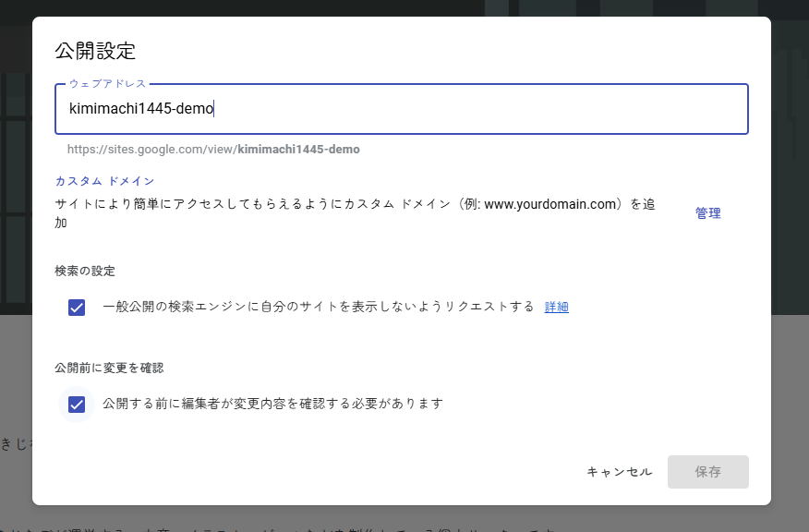Click the editor review requirement label text
The image size is (809, 532).
[x=272, y=404]
